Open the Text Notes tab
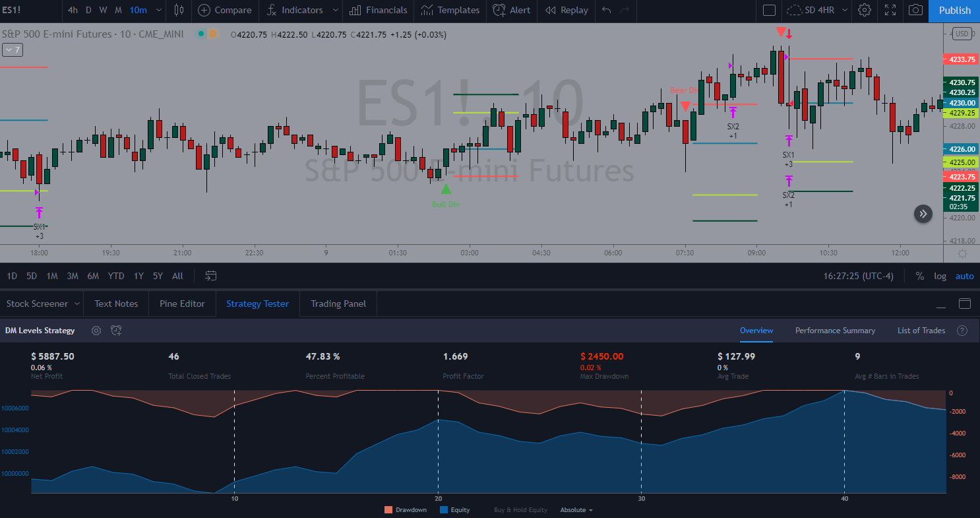The height and width of the screenshot is (518, 980). pyautogui.click(x=116, y=304)
